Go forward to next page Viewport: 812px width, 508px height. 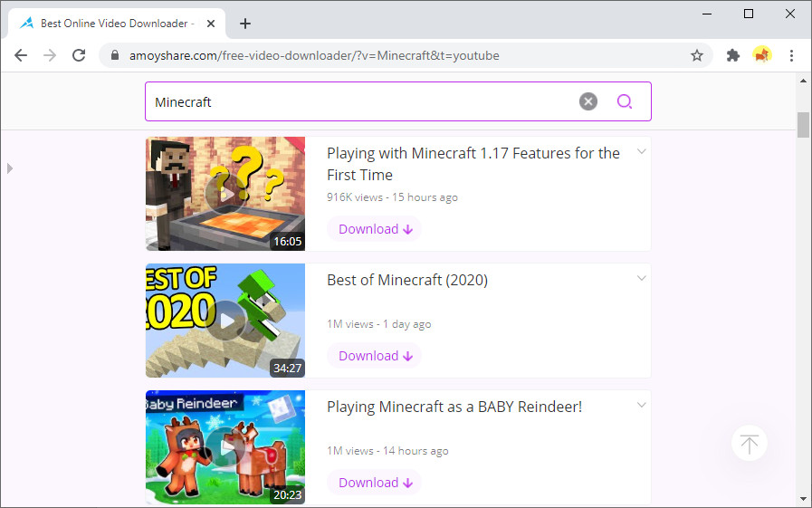(50, 55)
